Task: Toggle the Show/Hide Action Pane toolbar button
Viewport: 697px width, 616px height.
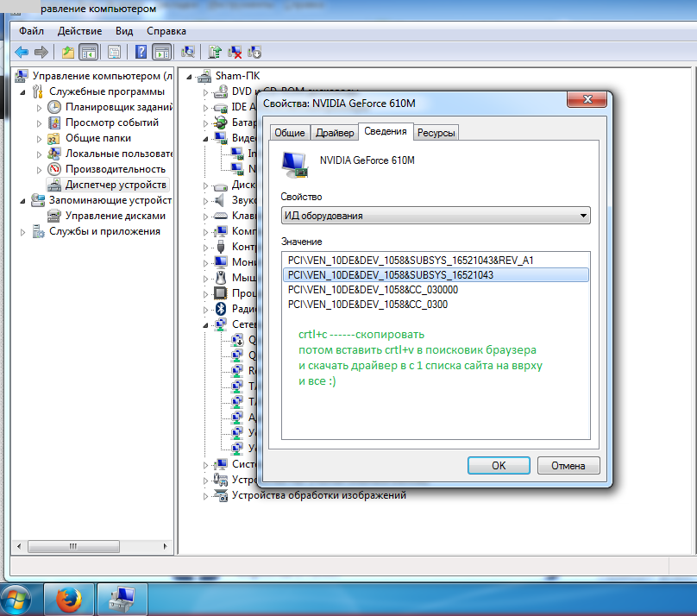Action: click(x=161, y=53)
